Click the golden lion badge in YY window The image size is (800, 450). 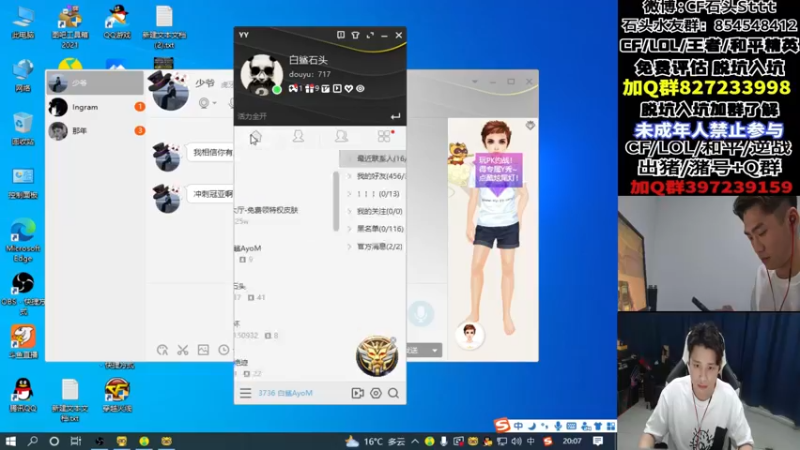[377, 356]
